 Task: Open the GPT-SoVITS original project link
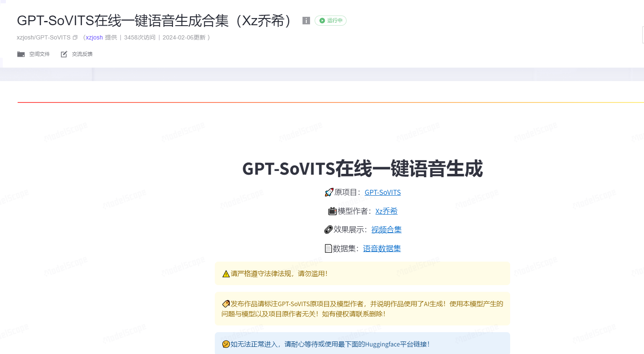click(383, 192)
